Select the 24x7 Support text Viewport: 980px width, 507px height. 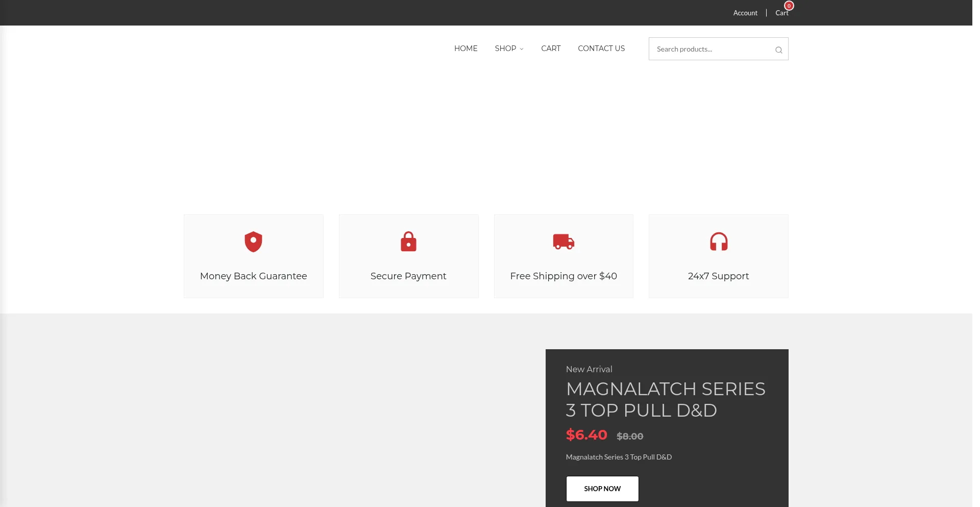click(x=718, y=276)
